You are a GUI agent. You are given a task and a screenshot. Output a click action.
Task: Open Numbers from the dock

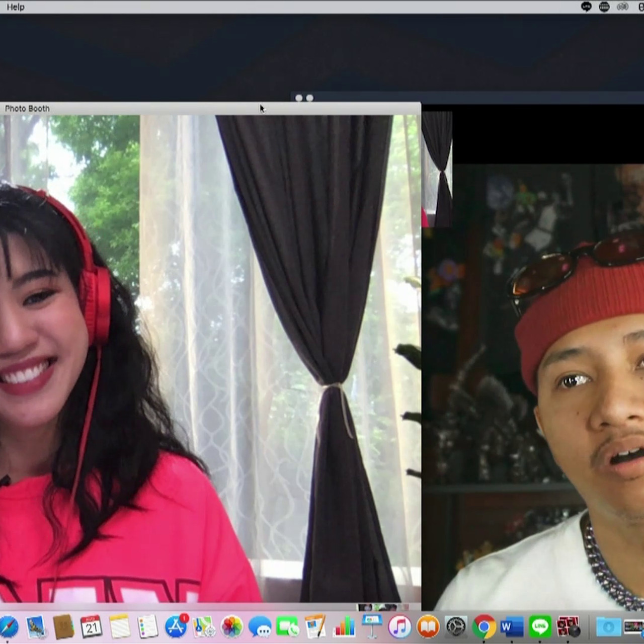point(344,627)
